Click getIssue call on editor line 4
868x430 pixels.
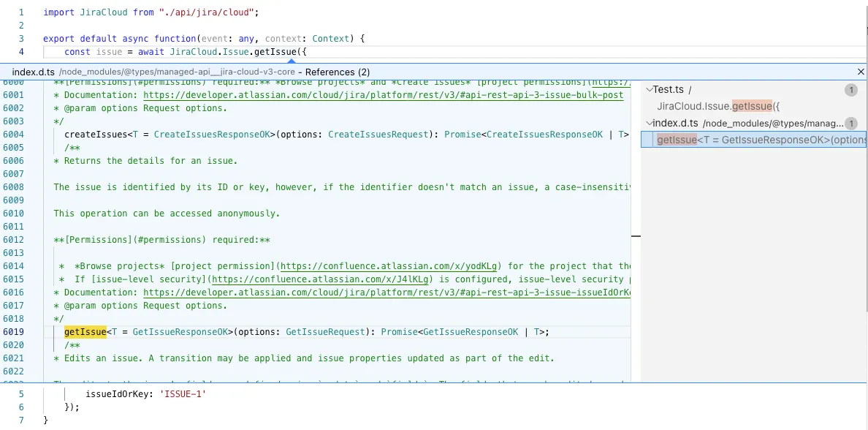pos(275,52)
